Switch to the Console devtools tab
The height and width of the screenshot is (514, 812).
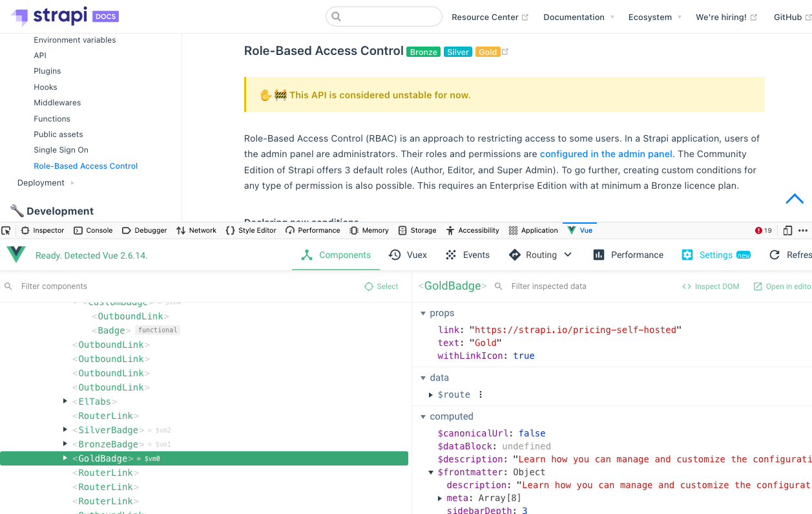[x=93, y=230]
